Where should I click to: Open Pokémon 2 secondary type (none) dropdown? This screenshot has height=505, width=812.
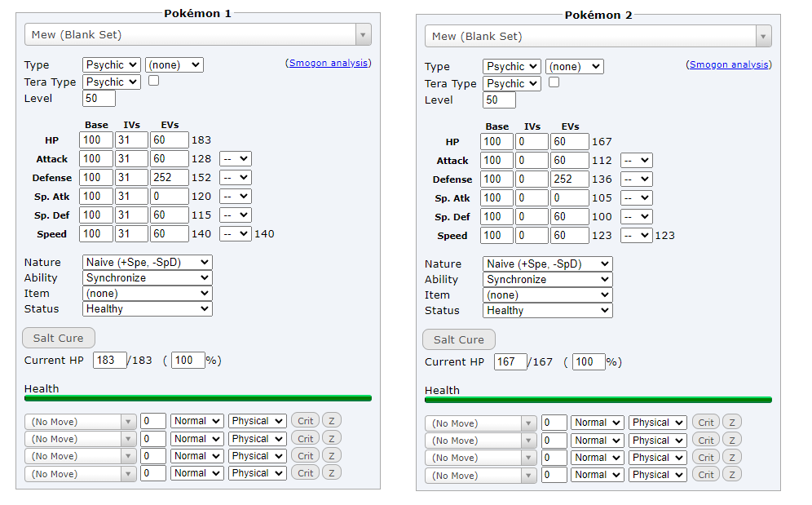[x=575, y=66]
